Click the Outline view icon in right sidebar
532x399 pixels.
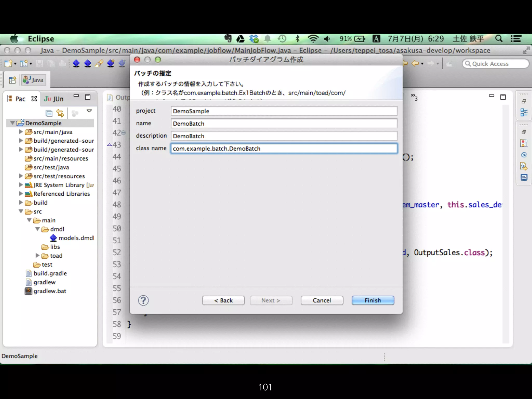pyautogui.click(x=524, y=112)
